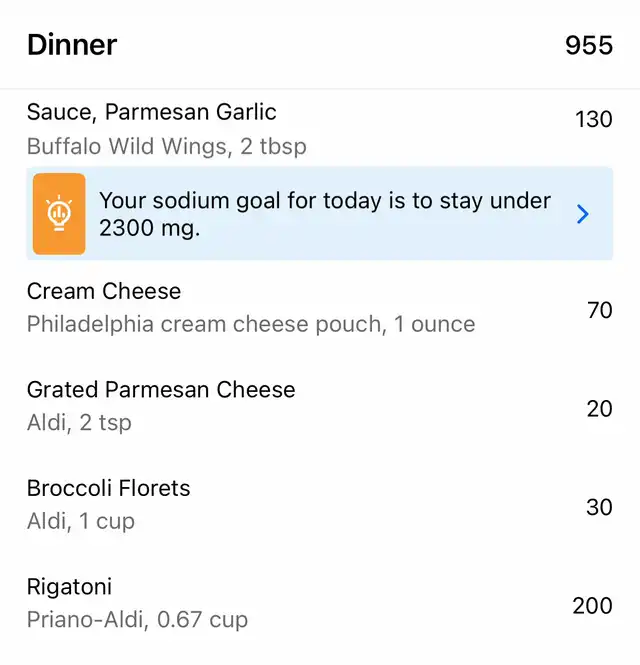Screen dimensions: 640x665
Task: Open sodium goal tip via blue chevron
Action: coord(583,214)
